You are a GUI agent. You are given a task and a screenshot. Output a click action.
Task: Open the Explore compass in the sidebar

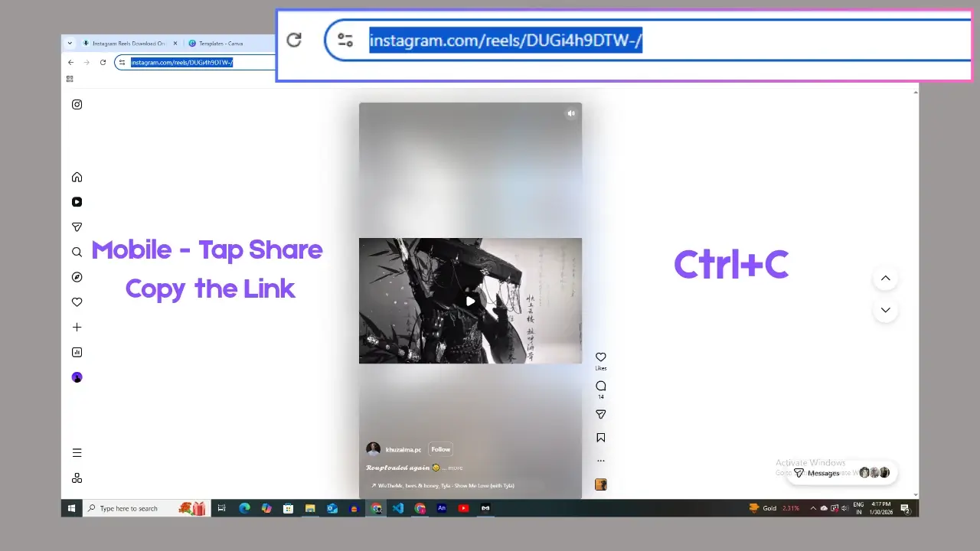click(x=77, y=277)
